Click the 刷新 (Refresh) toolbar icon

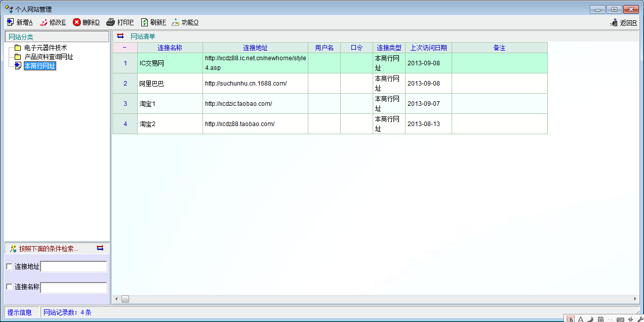click(x=144, y=22)
